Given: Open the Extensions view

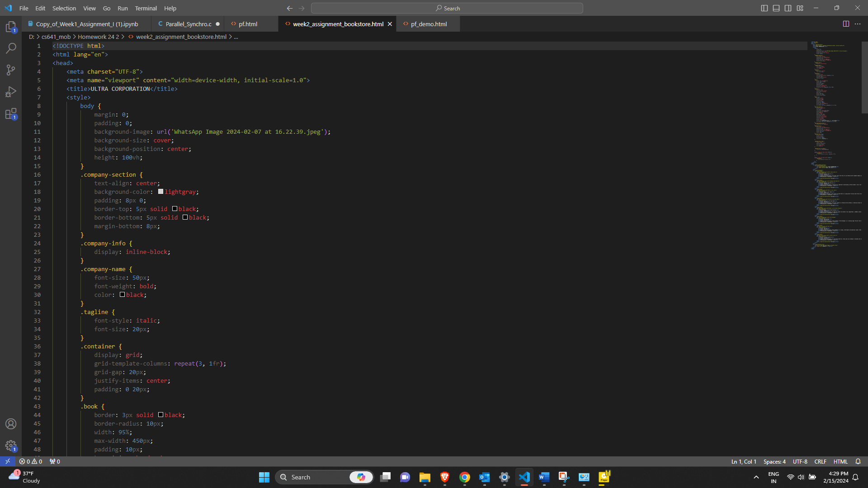Looking at the screenshot, I should pyautogui.click(x=11, y=113).
